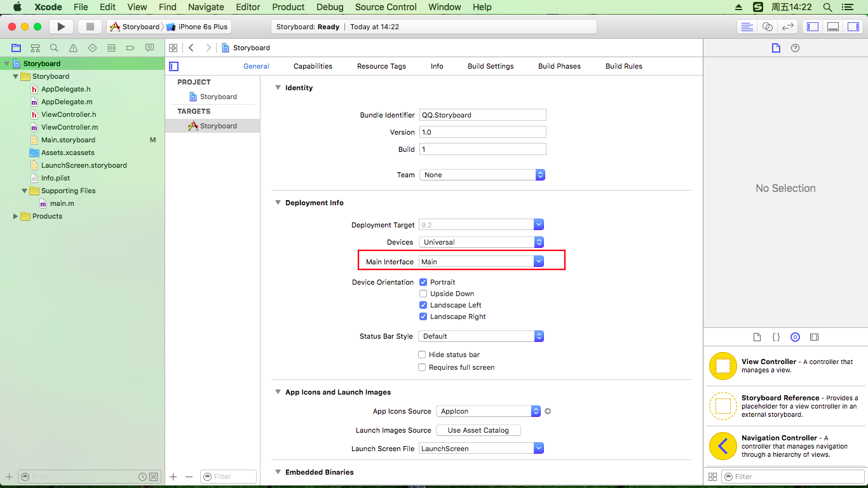
Task: Click the arrow next to AppIcon source
Action: pyautogui.click(x=548, y=411)
